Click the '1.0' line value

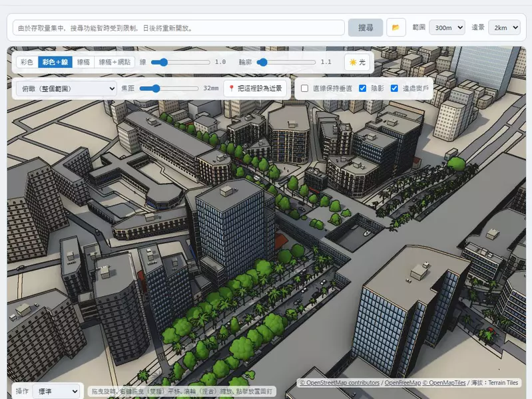[220, 62]
